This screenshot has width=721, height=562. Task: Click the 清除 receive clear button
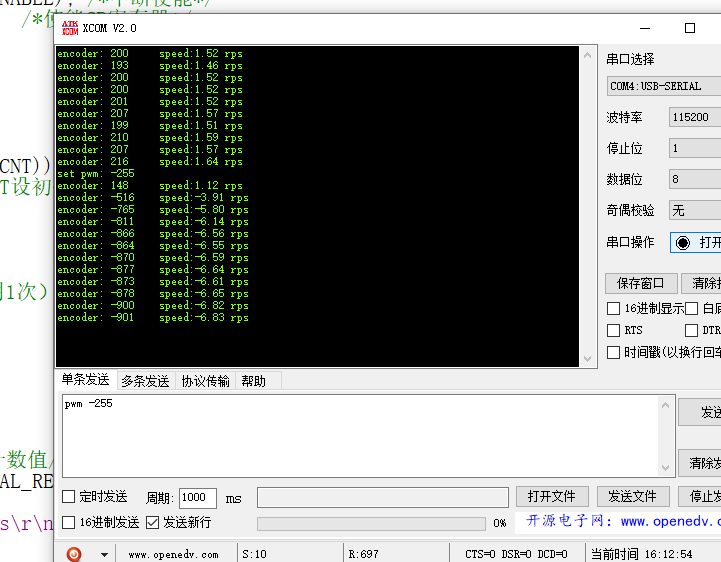[701, 283]
